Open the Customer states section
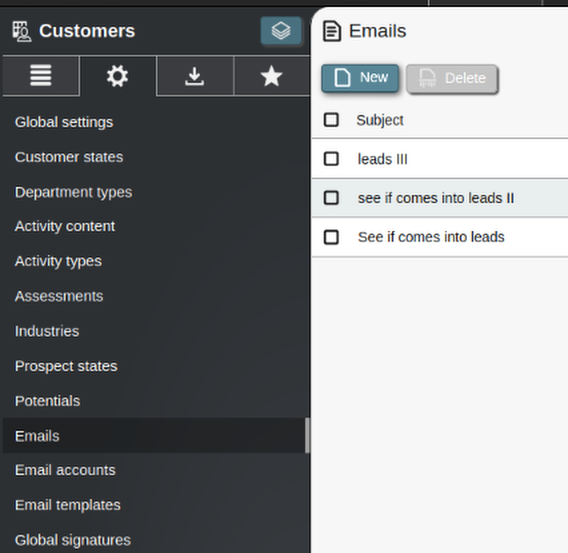Viewport: 568px width, 553px height. 69,157
